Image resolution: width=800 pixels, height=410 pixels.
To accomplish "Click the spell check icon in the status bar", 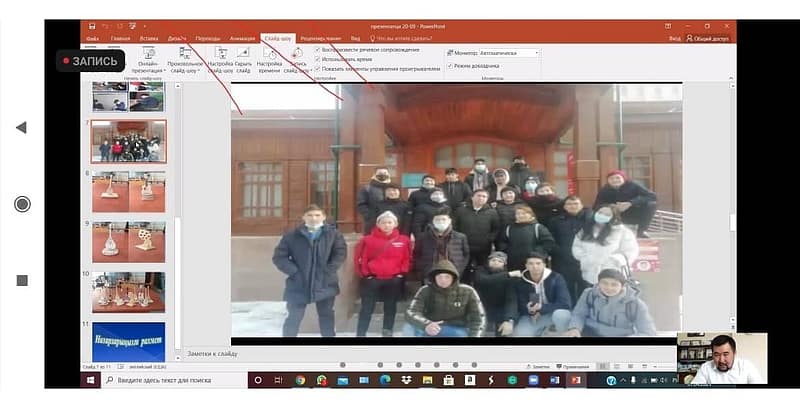I will [x=121, y=367].
